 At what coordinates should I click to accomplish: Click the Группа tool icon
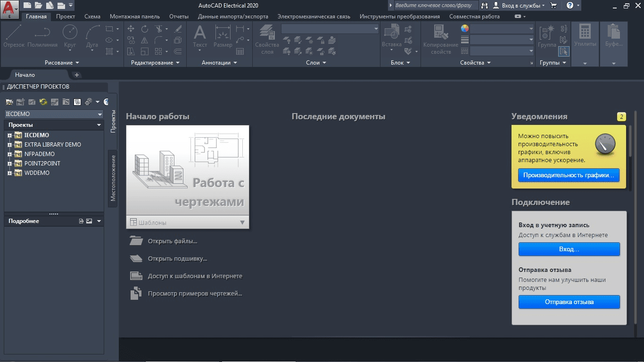[x=547, y=36]
